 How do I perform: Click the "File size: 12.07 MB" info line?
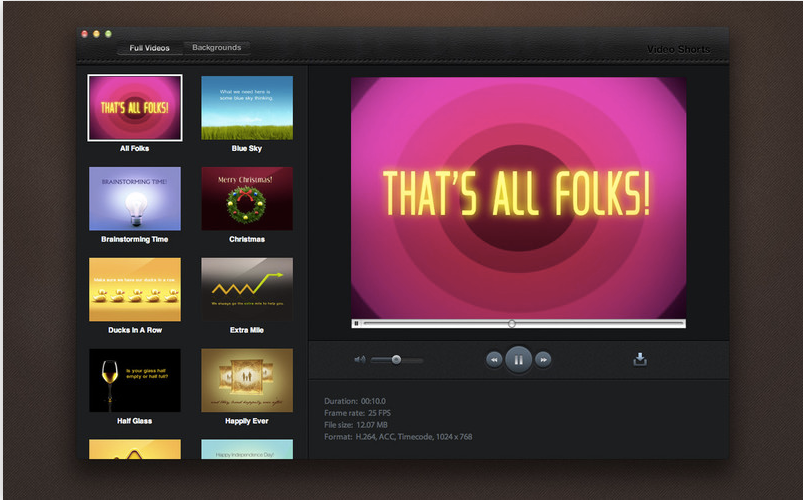(x=356, y=425)
